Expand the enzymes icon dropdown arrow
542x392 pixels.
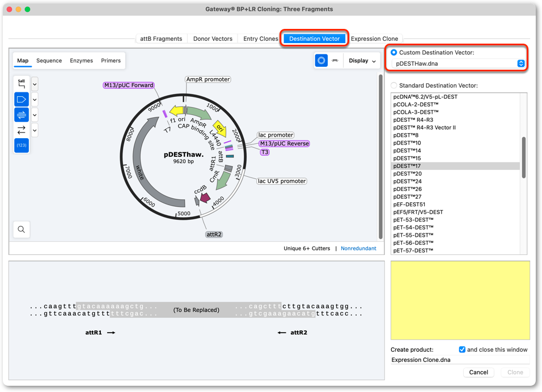(x=35, y=84)
